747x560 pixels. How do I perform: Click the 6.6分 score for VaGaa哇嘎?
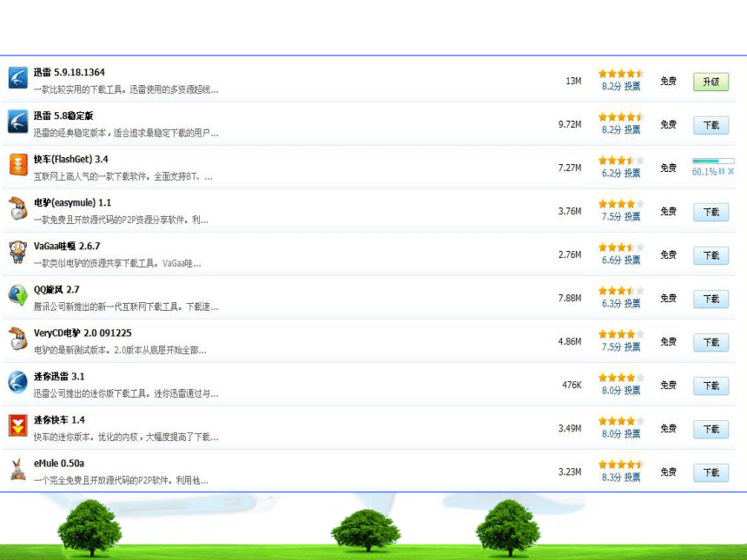pyautogui.click(x=611, y=260)
